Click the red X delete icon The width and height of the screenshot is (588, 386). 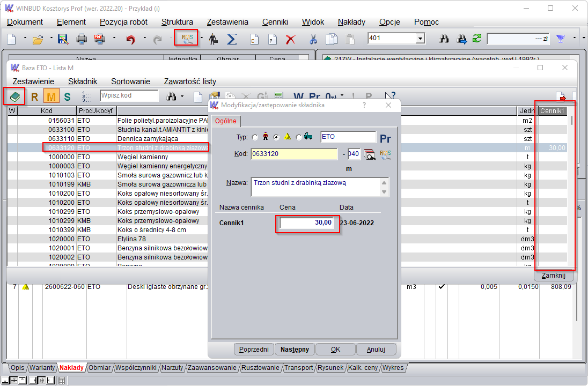click(290, 39)
